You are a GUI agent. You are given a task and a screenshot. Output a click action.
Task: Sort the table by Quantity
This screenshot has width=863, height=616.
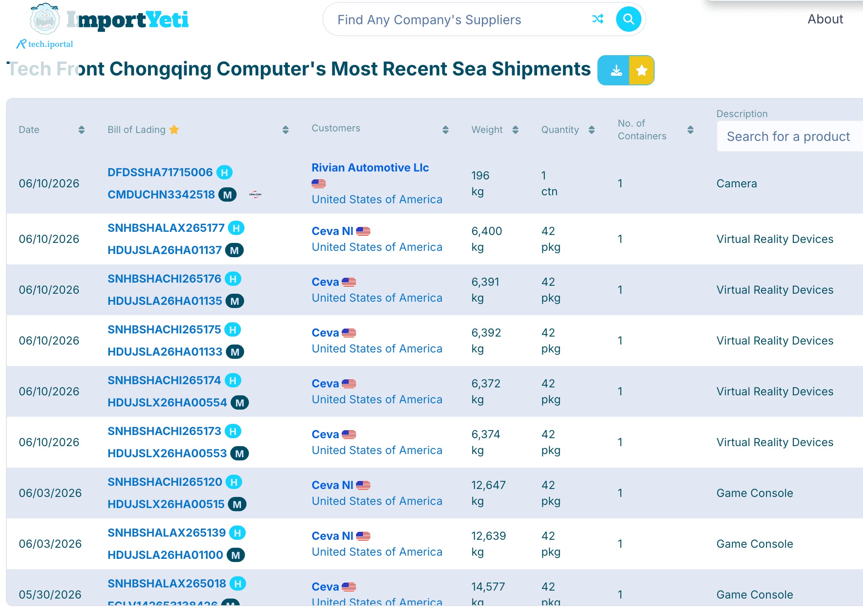(591, 130)
